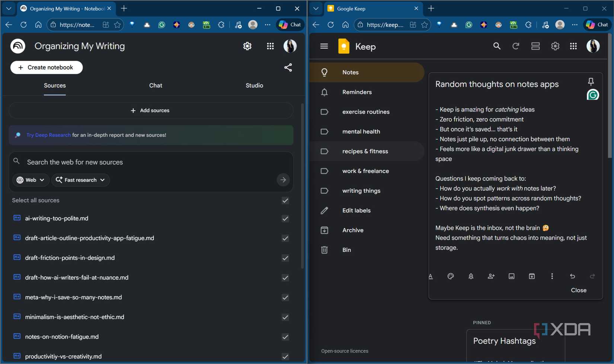Archive the open note via toolbar icon
The height and width of the screenshot is (364, 614).
pyautogui.click(x=532, y=276)
